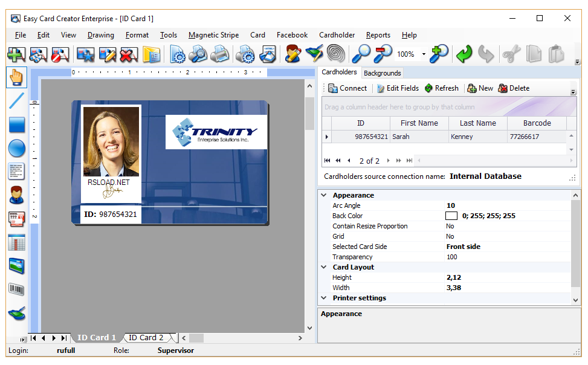Screen dimensions: 588x365
Task: Choose the cardholder photo tool
Action: pos(16,195)
